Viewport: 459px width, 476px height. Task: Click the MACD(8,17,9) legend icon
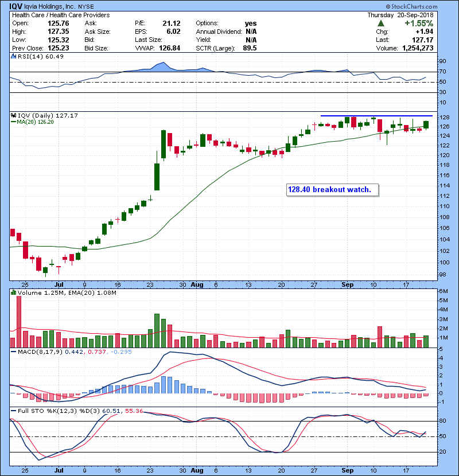[13, 351]
